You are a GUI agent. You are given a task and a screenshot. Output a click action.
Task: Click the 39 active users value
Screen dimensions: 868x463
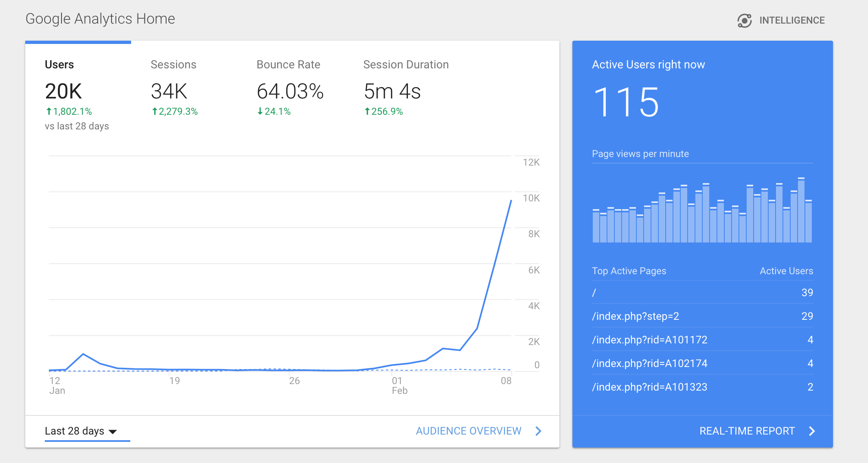pos(807,293)
